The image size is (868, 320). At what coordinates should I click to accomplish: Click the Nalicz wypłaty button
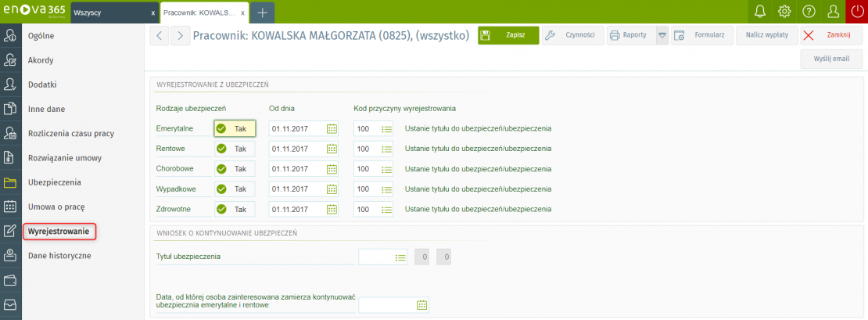click(766, 35)
